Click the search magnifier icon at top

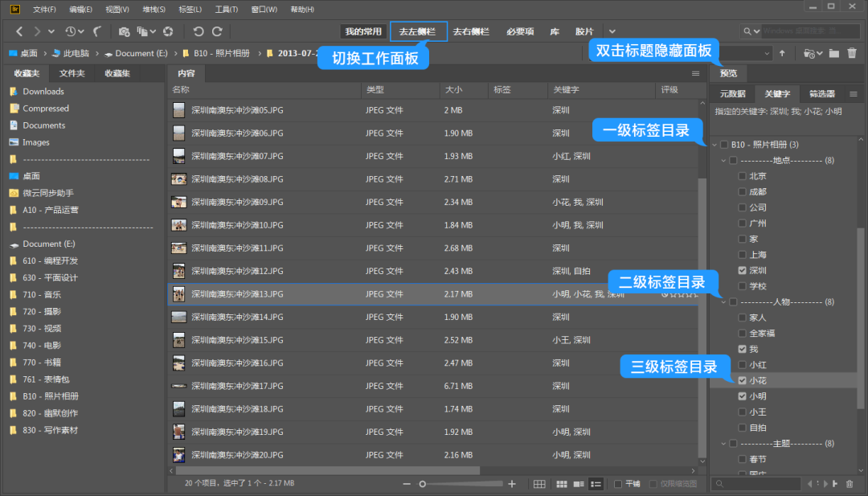click(x=747, y=31)
